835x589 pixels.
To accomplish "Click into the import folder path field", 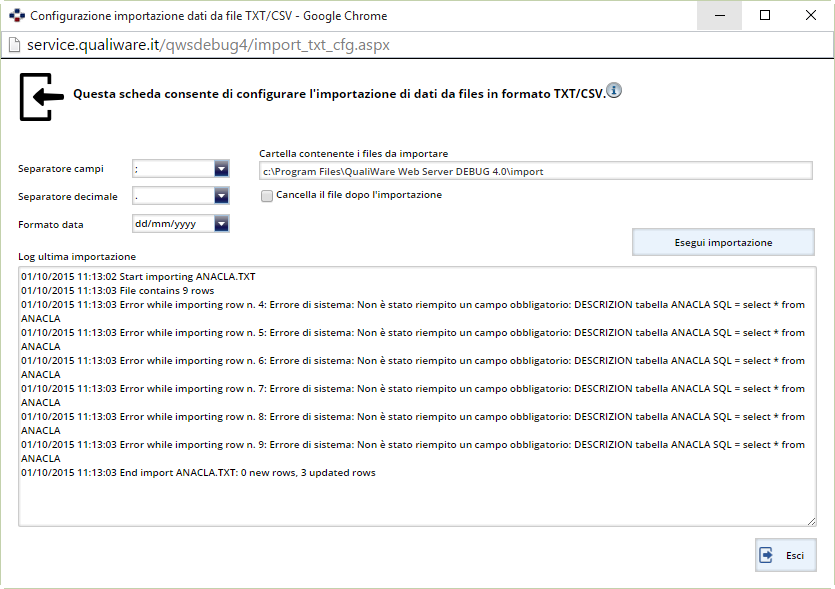I will 535,171.
